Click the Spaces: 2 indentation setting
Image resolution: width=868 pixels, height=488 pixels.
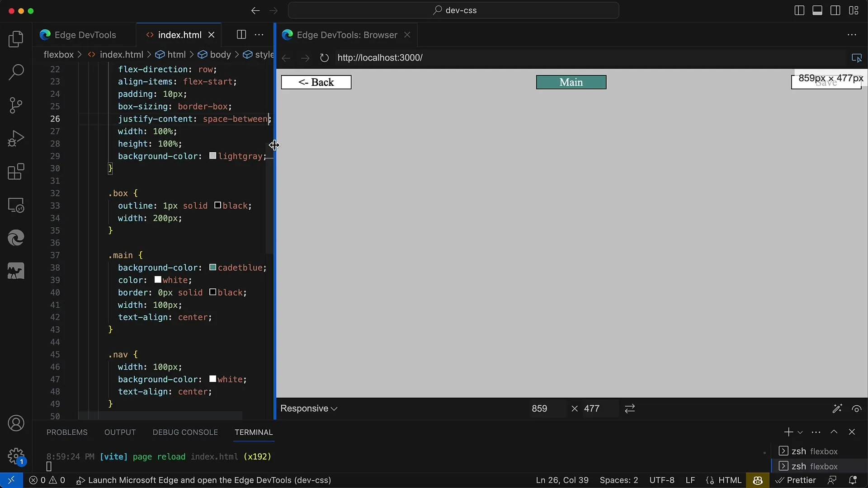pos(619,480)
